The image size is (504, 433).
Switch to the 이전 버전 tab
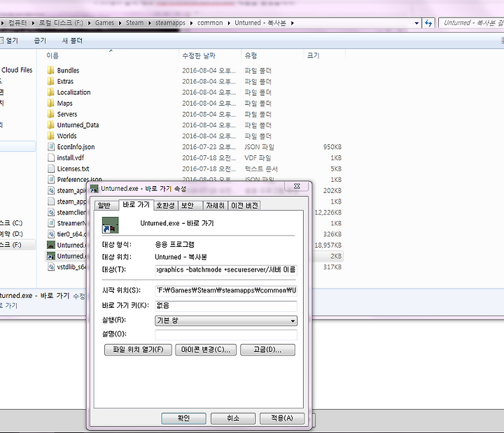click(x=244, y=206)
